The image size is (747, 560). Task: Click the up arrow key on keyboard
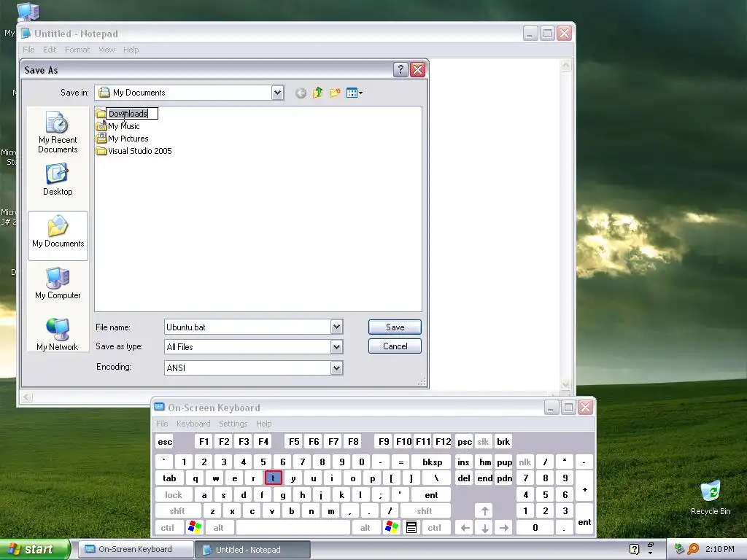point(484,511)
